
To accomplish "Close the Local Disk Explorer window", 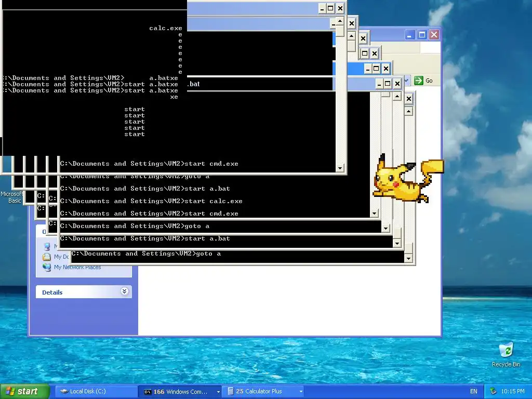I will pyautogui.click(x=434, y=35).
